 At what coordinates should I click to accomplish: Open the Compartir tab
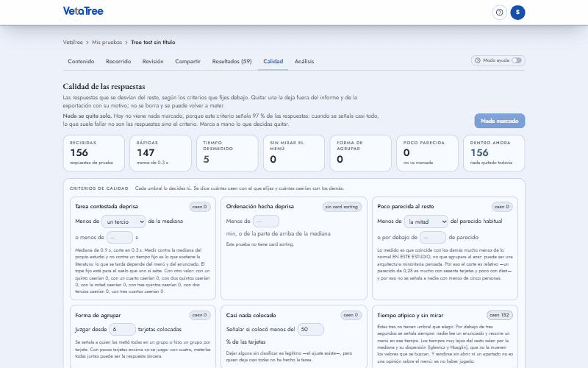point(187,61)
